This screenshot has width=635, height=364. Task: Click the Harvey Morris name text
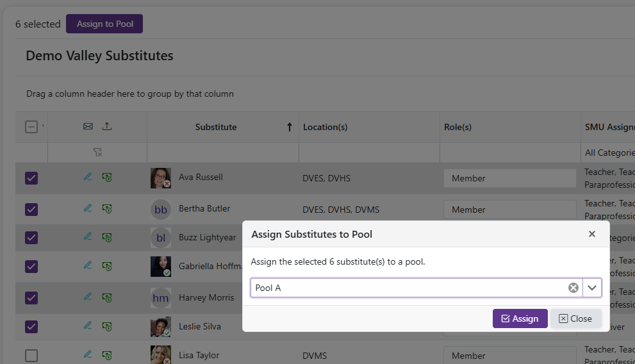click(206, 297)
